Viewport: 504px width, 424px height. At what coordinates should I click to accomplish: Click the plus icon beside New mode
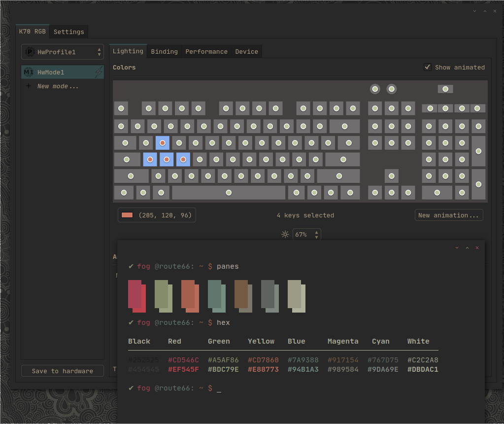29,86
